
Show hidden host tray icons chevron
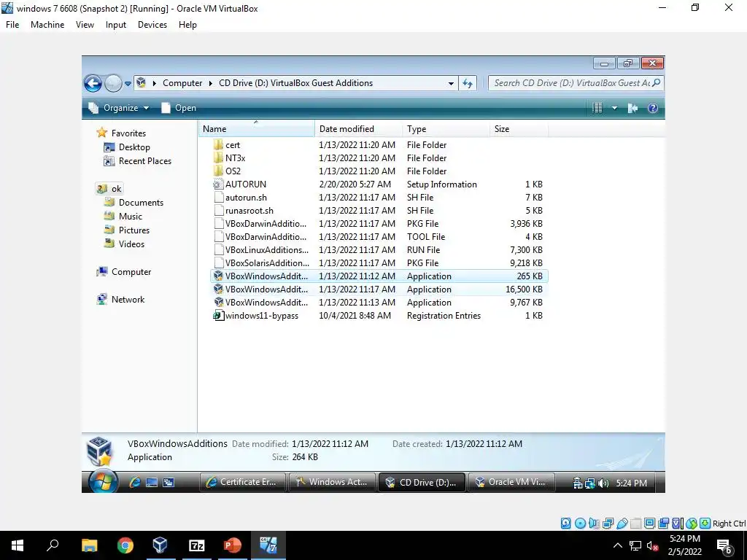tap(617, 545)
